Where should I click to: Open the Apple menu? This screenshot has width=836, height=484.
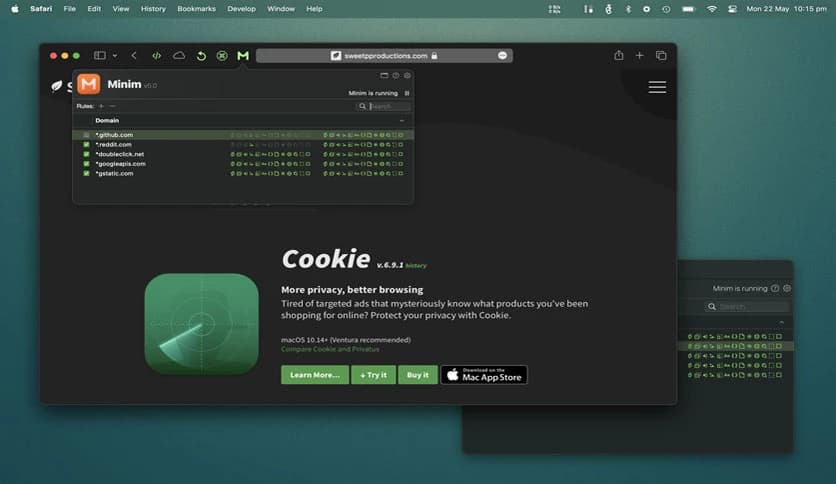[x=14, y=9]
